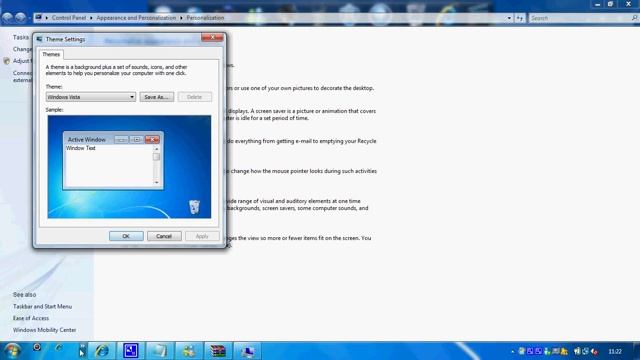Screen dimensions: 640x360
Task: Click Personalization in the address bar
Action: 205,18
